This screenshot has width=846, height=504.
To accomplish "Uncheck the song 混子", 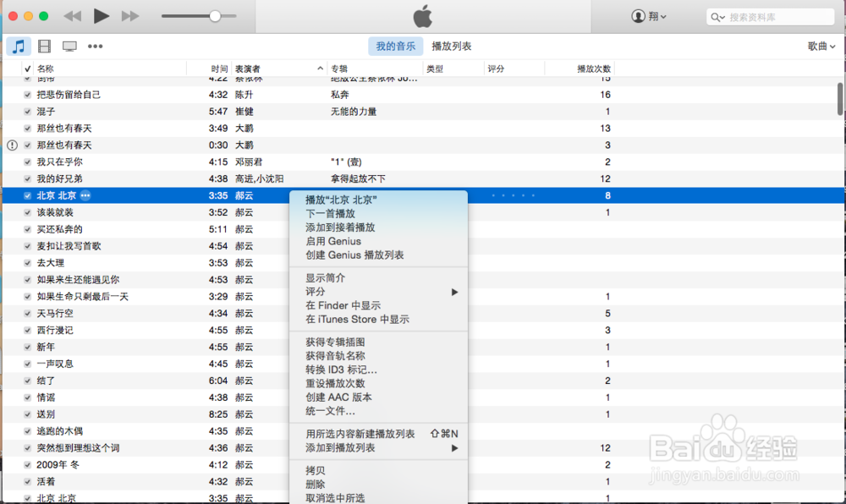I will coord(28,111).
